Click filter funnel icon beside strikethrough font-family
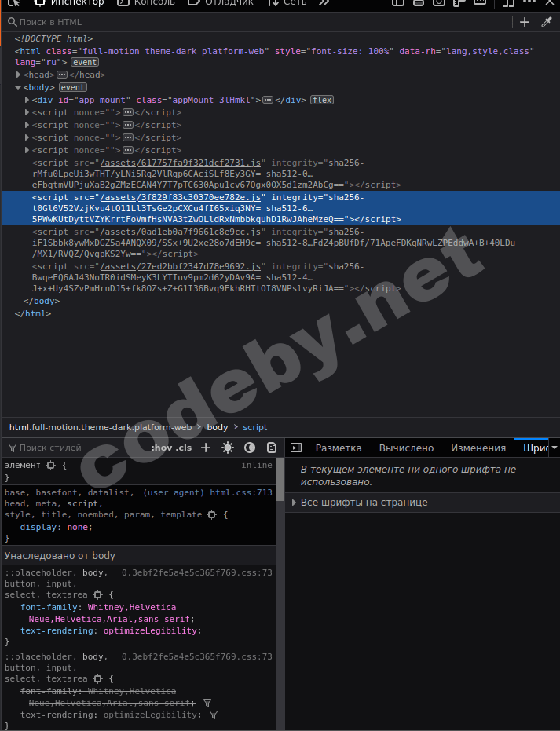Image resolution: width=560 pixels, height=731 pixels. point(207,703)
